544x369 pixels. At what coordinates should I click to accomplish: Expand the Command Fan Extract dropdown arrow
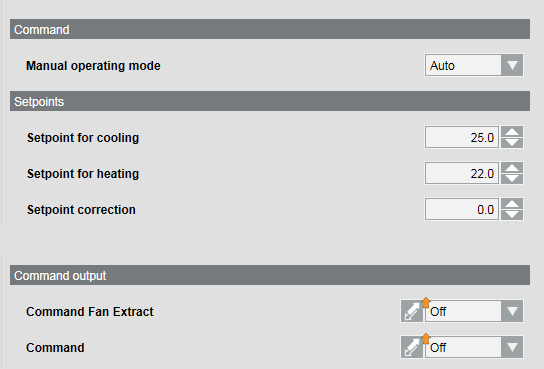pos(512,311)
